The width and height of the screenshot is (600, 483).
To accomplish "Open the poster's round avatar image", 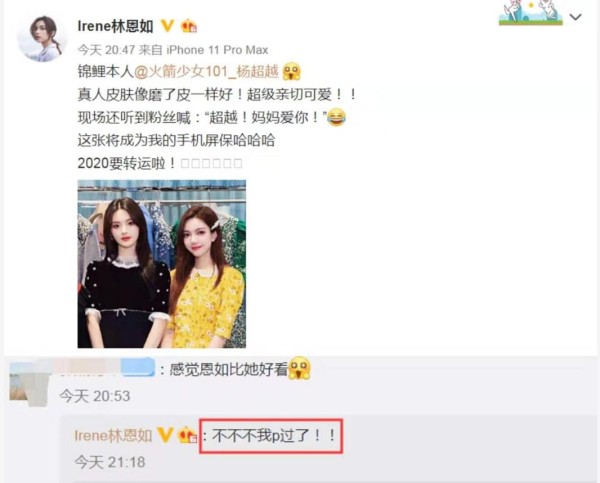I will tap(41, 38).
